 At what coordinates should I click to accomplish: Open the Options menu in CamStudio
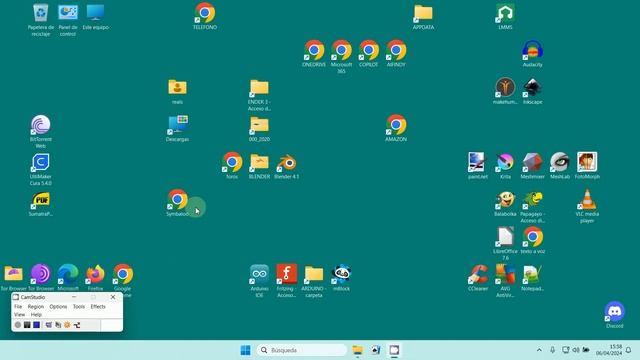tap(58, 307)
